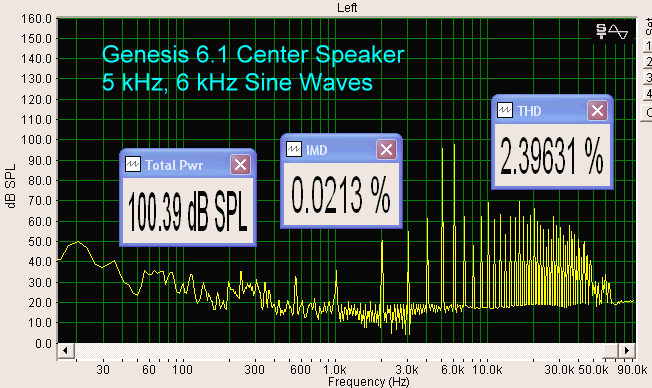Click the IMD title bar text

point(317,150)
